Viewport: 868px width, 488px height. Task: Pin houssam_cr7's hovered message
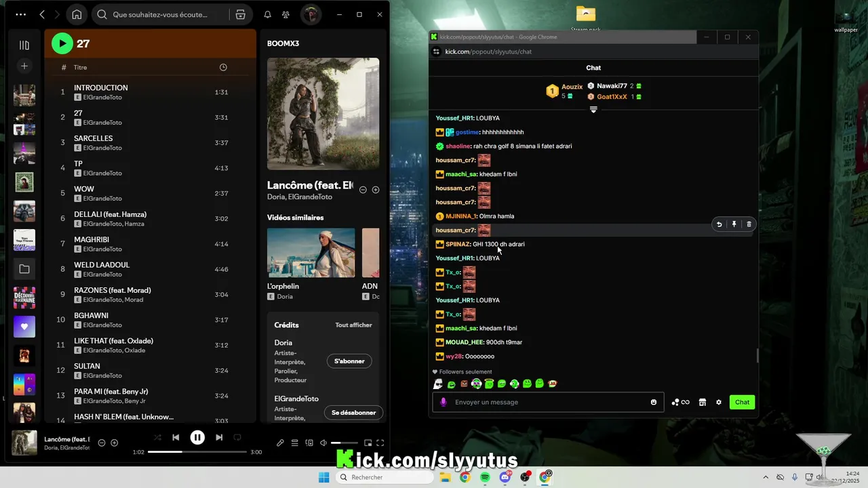tap(734, 224)
